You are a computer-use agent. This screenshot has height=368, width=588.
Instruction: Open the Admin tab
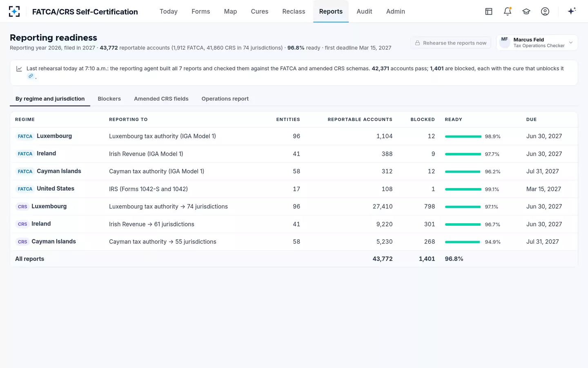click(x=396, y=11)
